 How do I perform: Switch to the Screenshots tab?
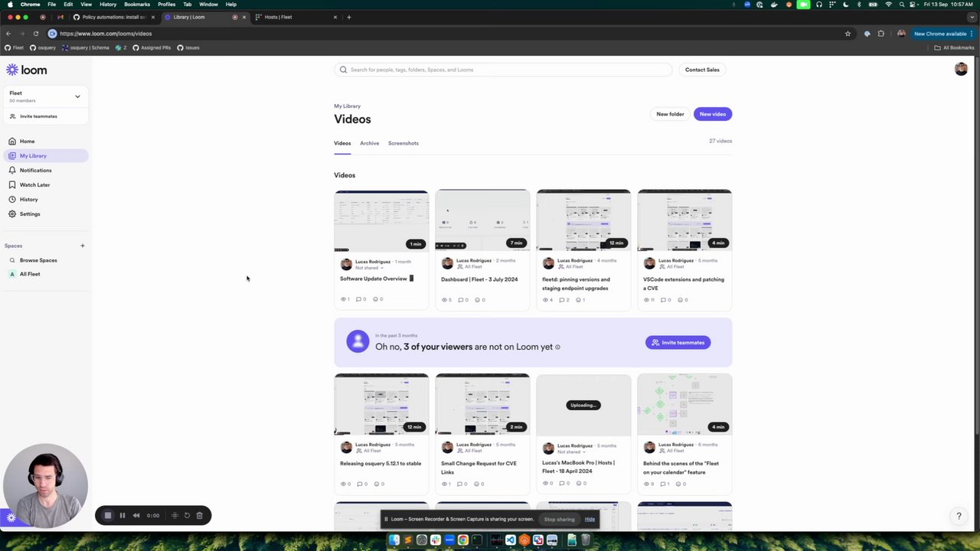(403, 143)
